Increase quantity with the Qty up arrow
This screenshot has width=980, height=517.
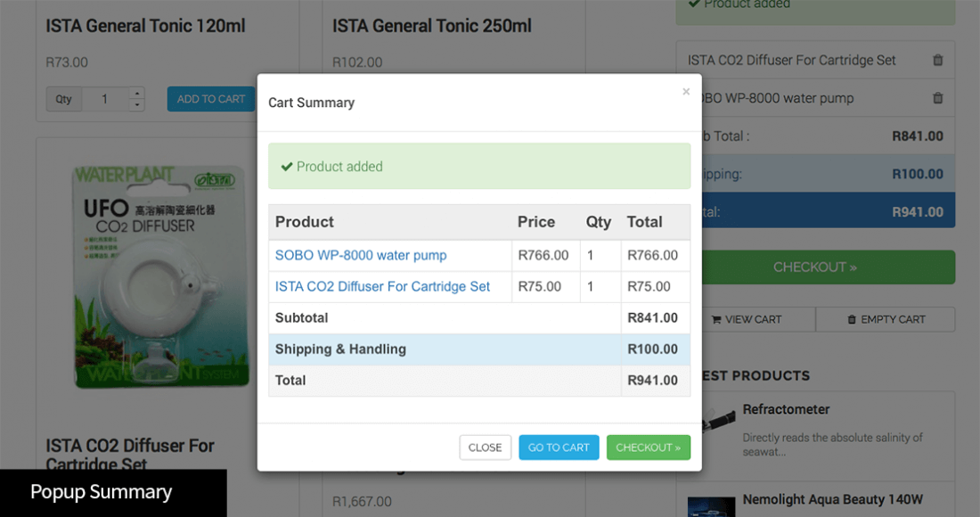(136, 94)
